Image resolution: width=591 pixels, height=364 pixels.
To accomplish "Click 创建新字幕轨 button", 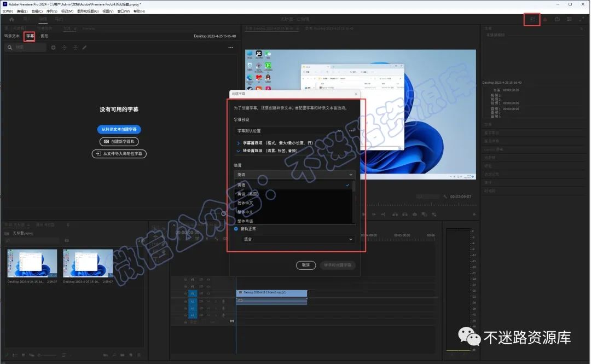I will click(x=119, y=141).
